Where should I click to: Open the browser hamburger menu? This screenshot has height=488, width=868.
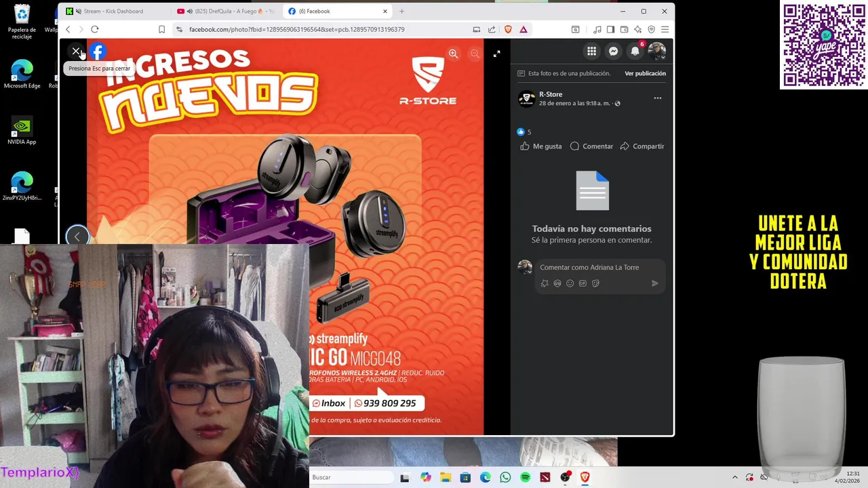click(x=665, y=29)
